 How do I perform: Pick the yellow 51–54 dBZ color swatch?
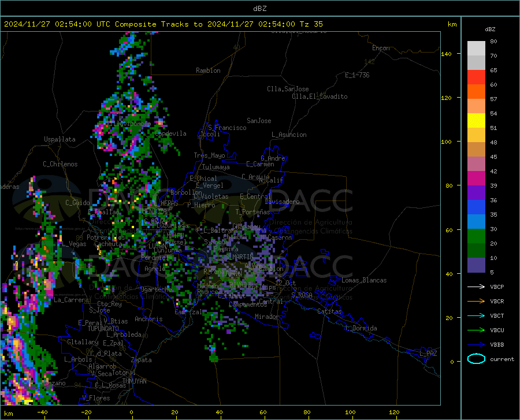tap(476, 121)
